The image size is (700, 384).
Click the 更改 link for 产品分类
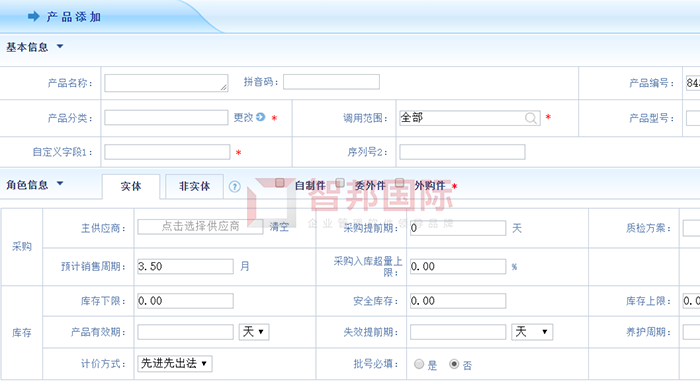click(x=243, y=117)
